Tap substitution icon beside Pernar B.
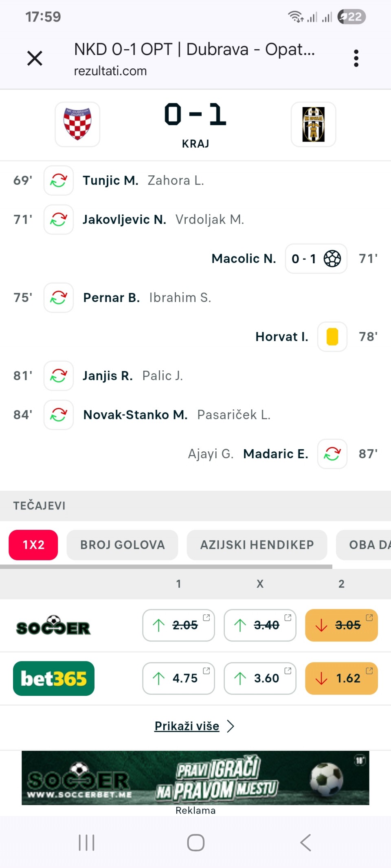This screenshot has width=391, height=868. coord(59,297)
